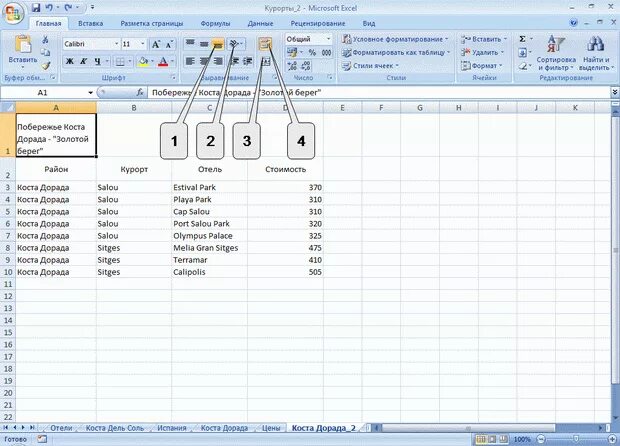Screen dimensions: 620x446
Task: Open the Calibri font name dropdown
Action: click(x=117, y=44)
